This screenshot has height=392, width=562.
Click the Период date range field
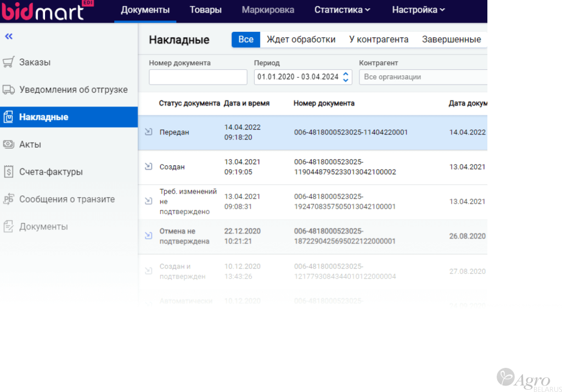(x=303, y=77)
